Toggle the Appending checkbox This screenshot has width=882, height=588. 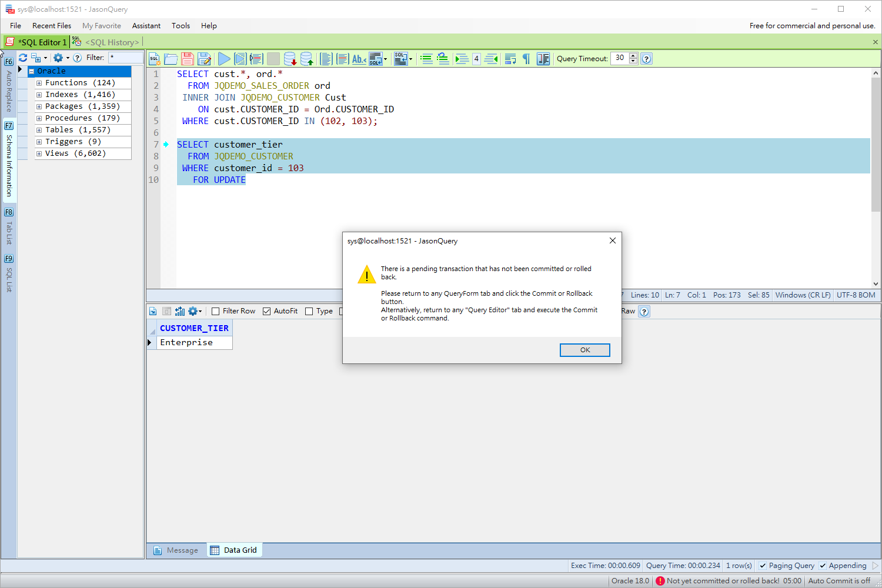pos(823,566)
